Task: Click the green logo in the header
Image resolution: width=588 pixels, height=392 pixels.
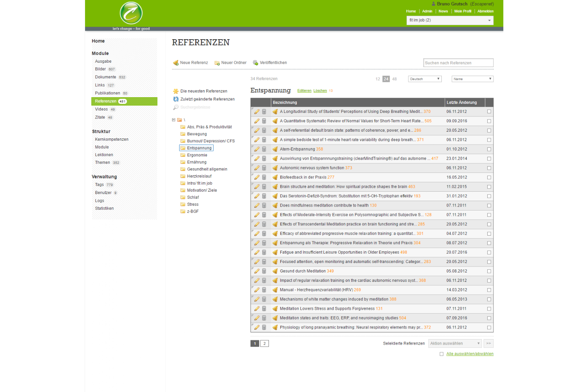Action: 131,13
